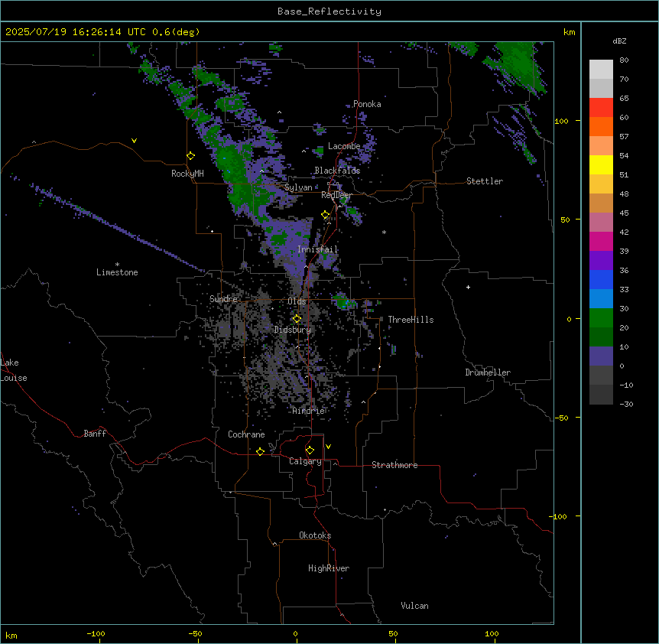The image size is (659, 644).
Task: Click the Base_Reflectivity title text
Action: click(x=329, y=11)
